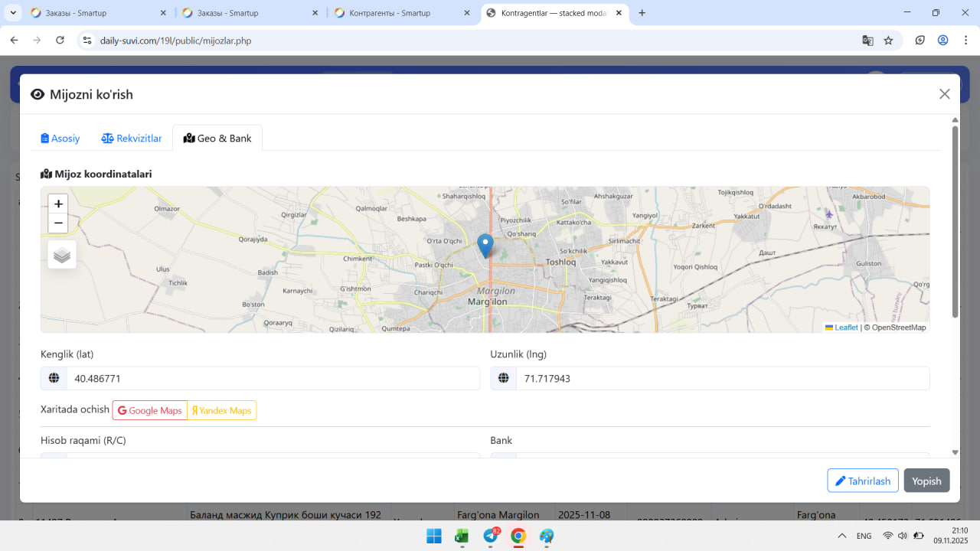The width and height of the screenshot is (980, 551).
Task: Open location in Google Maps
Action: (x=150, y=411)
